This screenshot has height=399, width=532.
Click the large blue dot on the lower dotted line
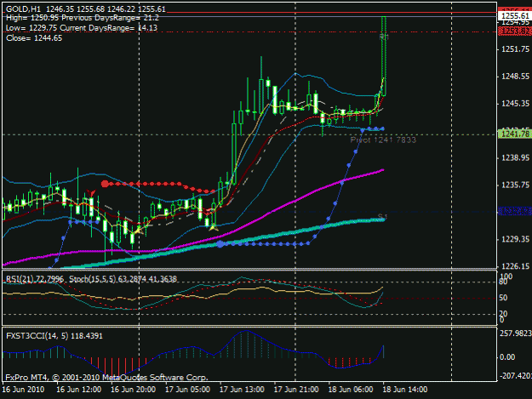pos(220,244)
